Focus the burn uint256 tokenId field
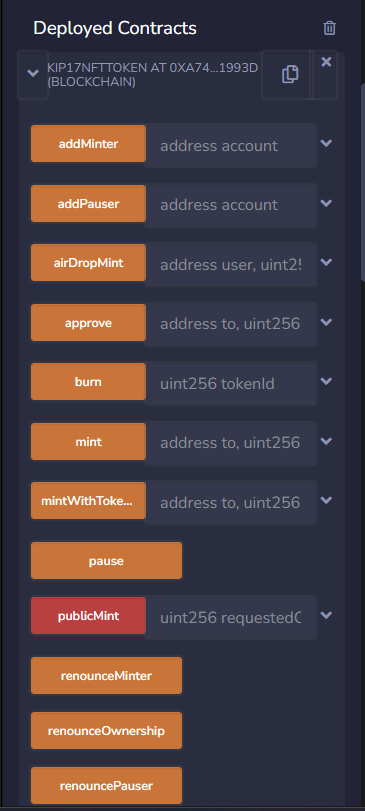The width and height of the screenshot is (365, 811). (231, 383)
